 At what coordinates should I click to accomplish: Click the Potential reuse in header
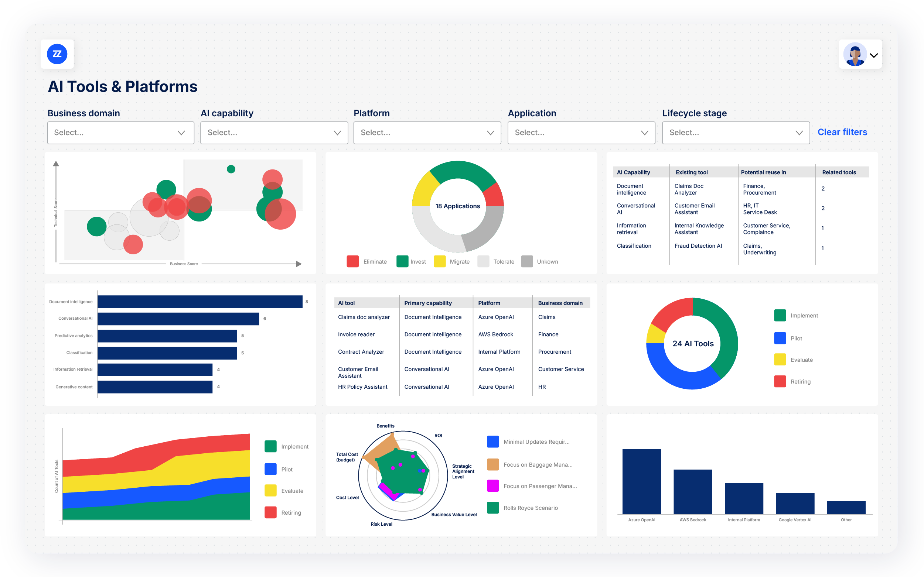(763, 172)
